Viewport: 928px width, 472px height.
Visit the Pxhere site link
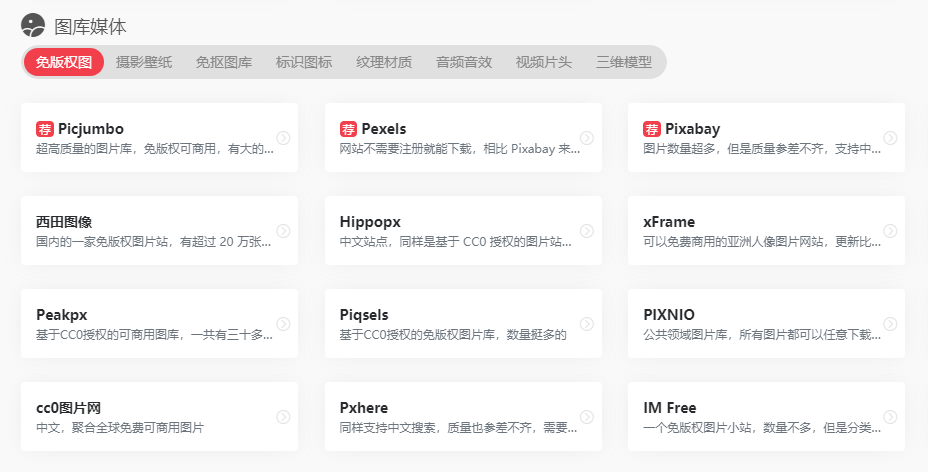tap(364, 408)
